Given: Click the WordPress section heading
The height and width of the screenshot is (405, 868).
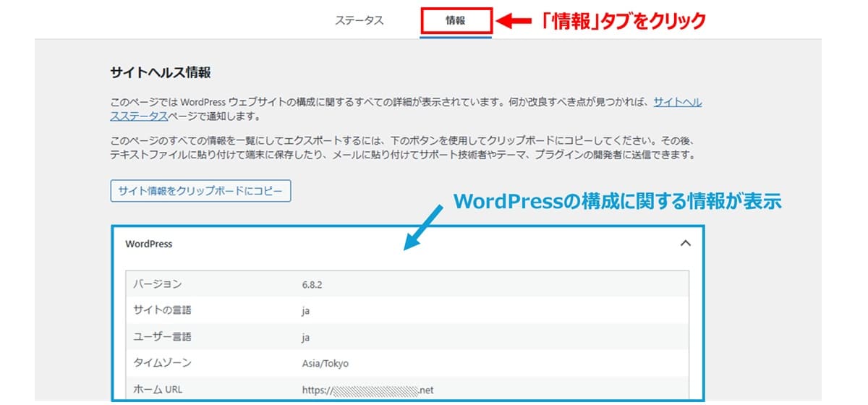Looking at the screenshot, I should pos(149,244).
